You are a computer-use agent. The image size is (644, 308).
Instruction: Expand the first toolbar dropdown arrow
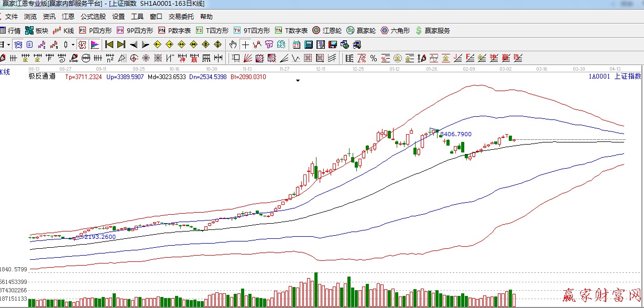coord(9,45)
